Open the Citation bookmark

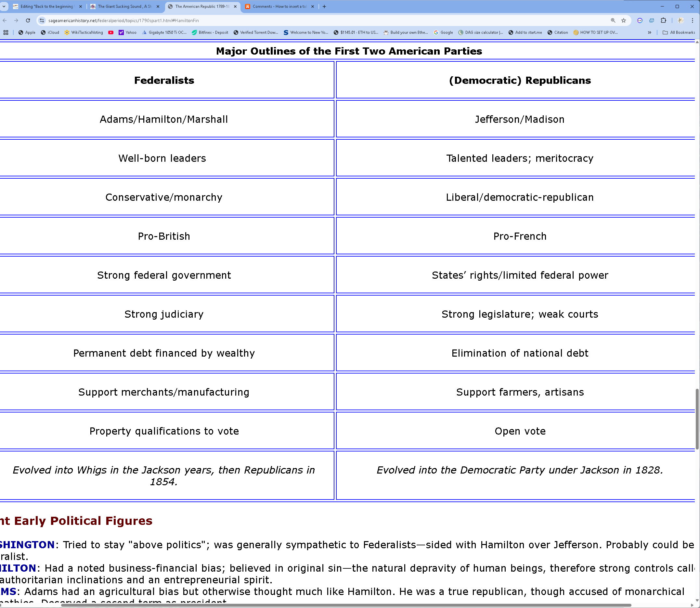tap(557, 32)
